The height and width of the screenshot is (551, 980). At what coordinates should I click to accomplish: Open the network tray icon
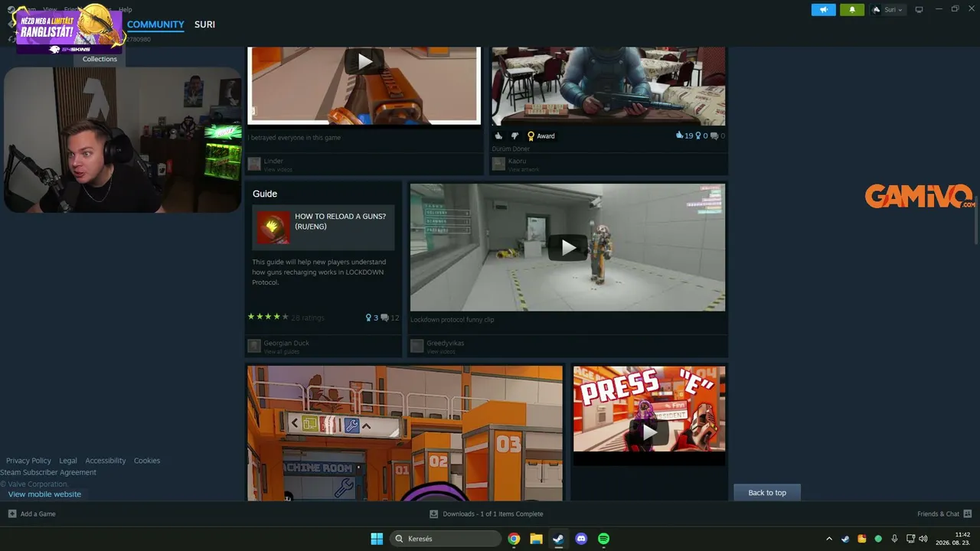point(911,539)
